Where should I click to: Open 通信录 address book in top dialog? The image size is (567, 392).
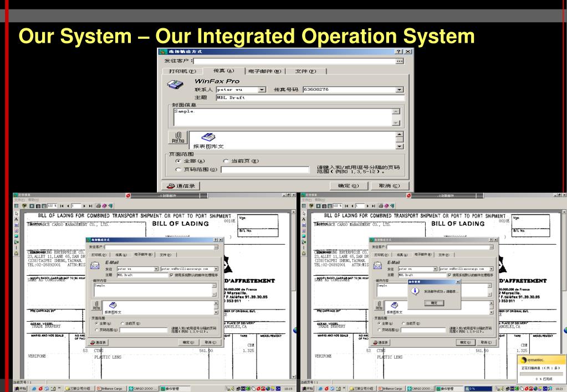[181, 185]
